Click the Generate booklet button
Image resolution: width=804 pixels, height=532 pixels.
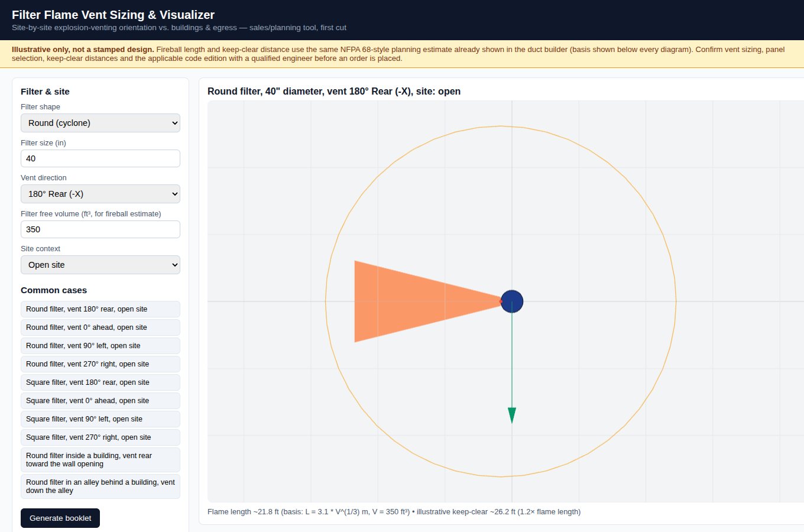(x=60, y=518)
